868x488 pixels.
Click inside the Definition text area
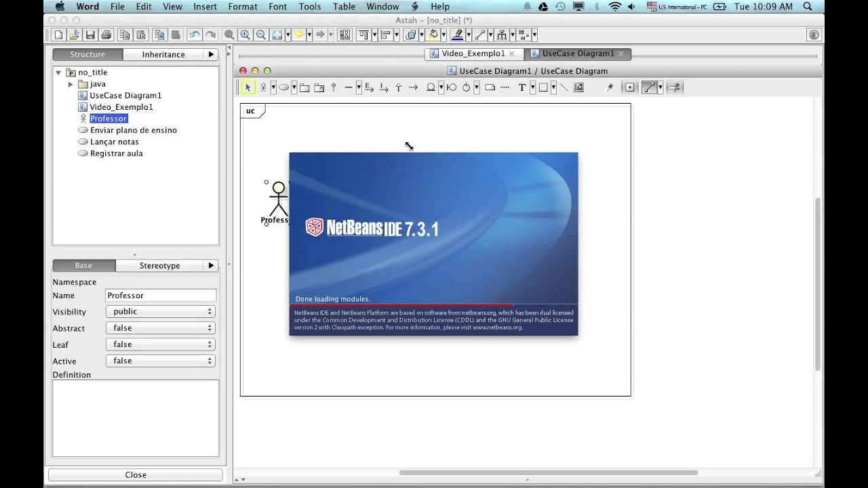136,418
